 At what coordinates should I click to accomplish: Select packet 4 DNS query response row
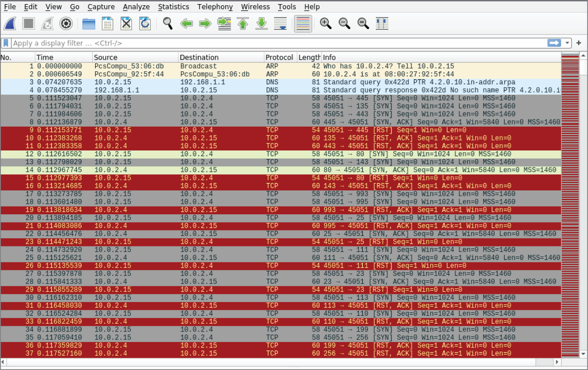(x=280, y=90)
